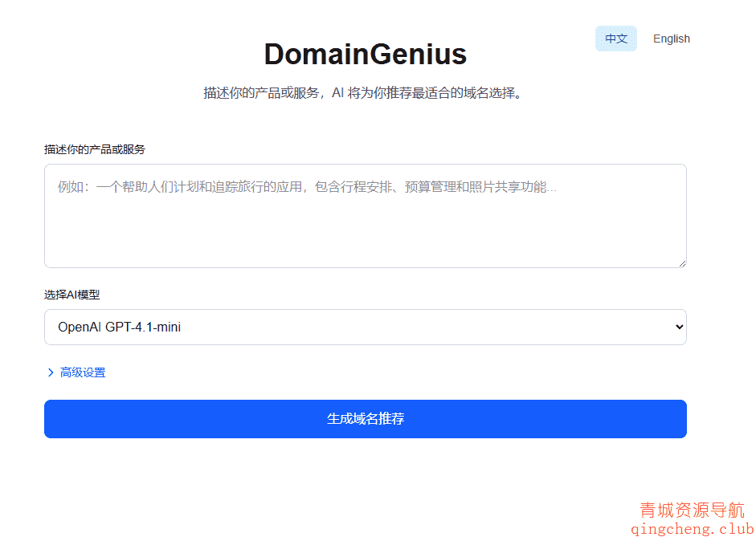Click the highlighted 中文 language button
756x537 pixels.
point(615,39)
